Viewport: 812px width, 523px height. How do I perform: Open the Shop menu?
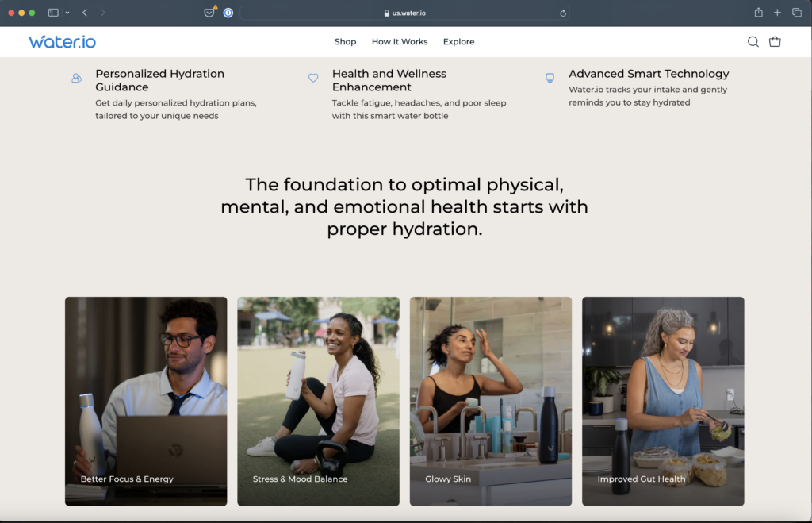(x=346, y=42)
